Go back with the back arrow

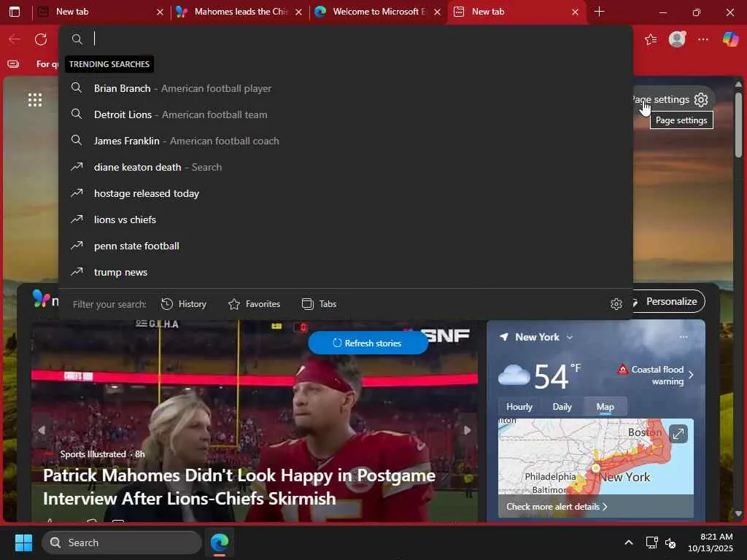point(15,39)
